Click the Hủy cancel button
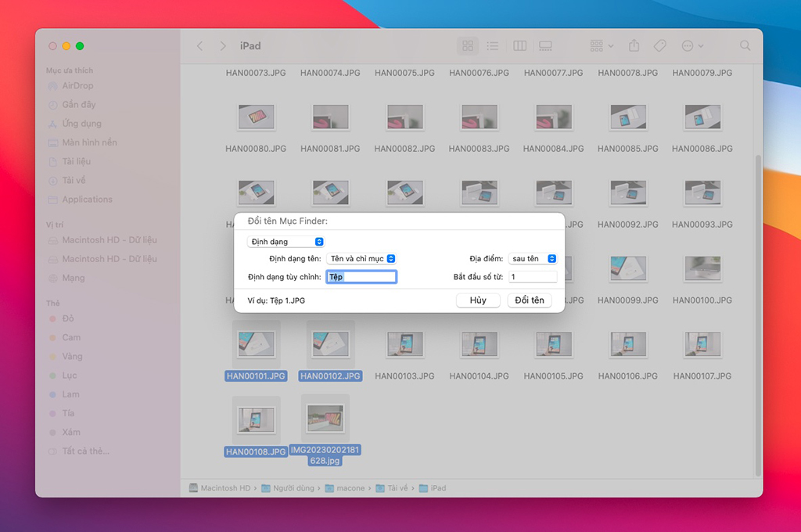Screen dimensions: 801x532 [x=478, y=300]
